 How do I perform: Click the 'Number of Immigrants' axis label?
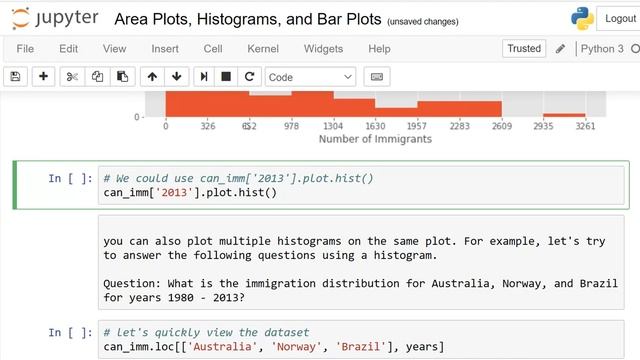375,139
